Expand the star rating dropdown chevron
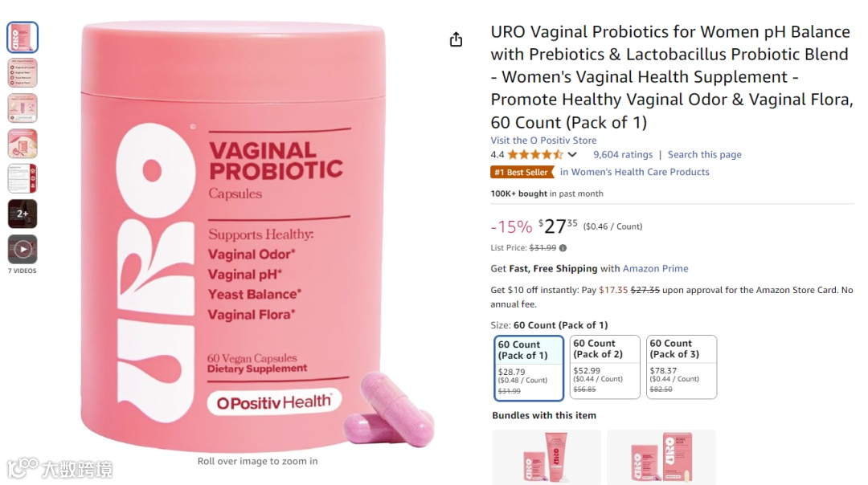Viewport: 868px width, 485px height. click(x=572, y=155)
